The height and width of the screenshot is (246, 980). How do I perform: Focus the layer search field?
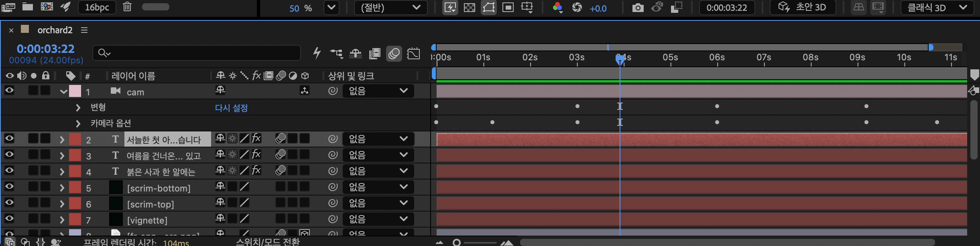(x=197, y=53)
